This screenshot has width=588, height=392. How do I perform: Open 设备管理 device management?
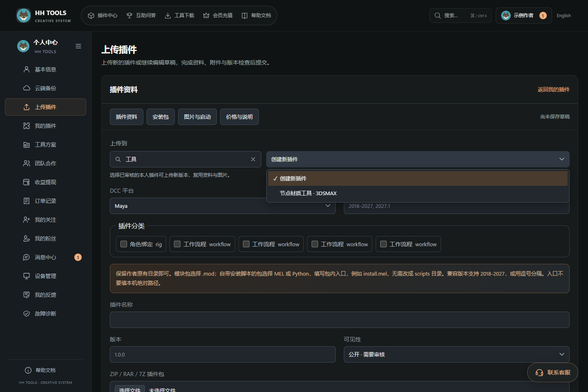pyautogui.click(x=45, y=276)
